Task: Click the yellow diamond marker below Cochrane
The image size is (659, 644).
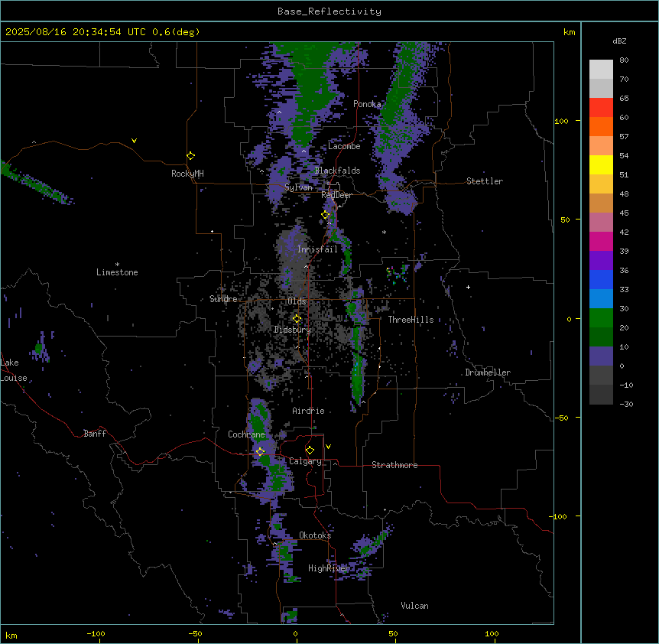Action: click(x=260, y=451)
